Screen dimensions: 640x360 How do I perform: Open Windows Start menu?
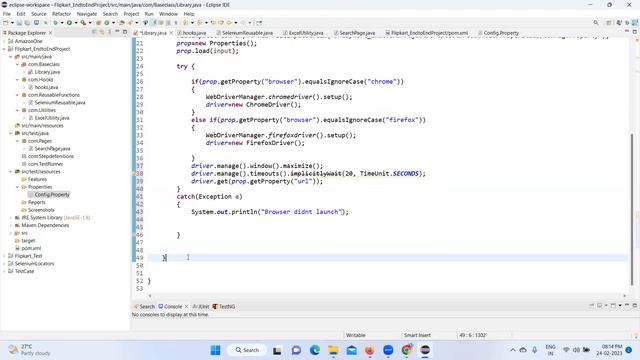(216, 350)
